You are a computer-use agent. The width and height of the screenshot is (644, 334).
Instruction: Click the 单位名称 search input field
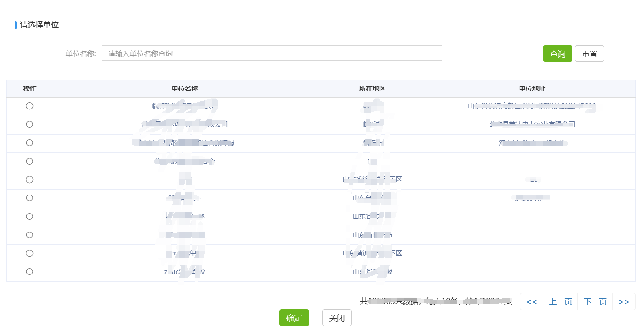(x=271, y=53)
